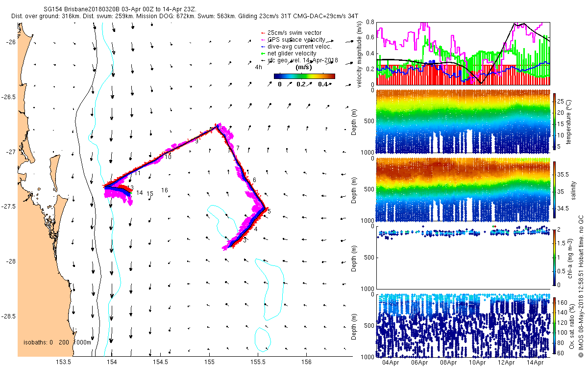Click the '153.5' longitude tick label
The image size is (588, 368).
click(x=64, y=363)
